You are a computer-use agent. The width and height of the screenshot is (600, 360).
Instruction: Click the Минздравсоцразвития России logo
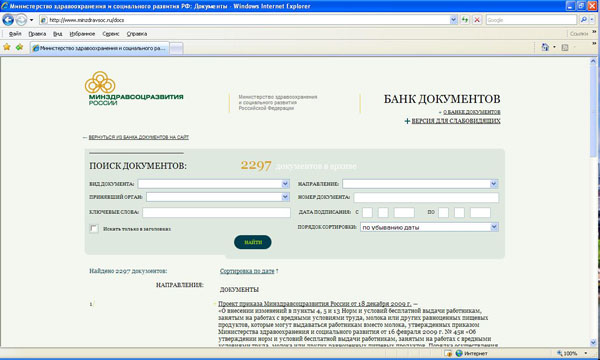(134, 88)
